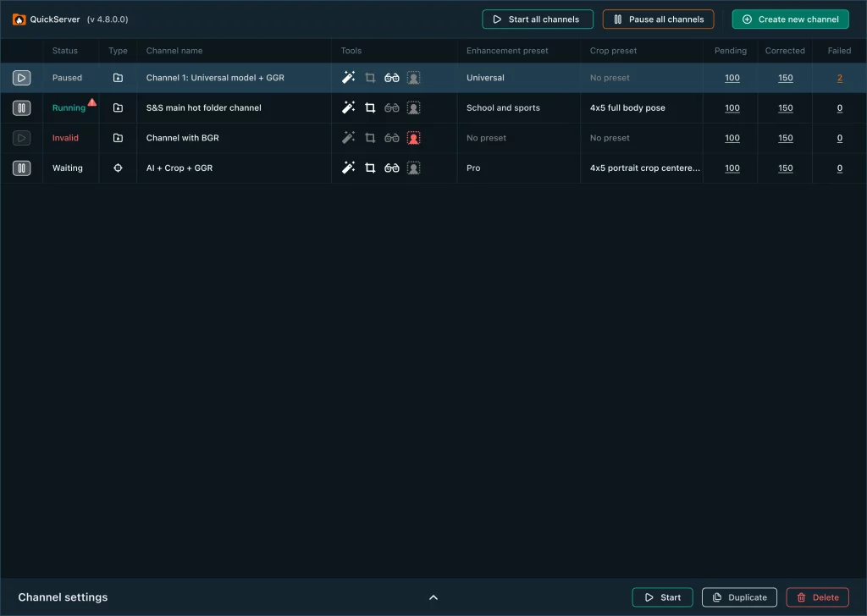Screen dimensions: 867x616
Task: Click the crop tool icon in S&S main hot folder row
Action: point(370,107)
